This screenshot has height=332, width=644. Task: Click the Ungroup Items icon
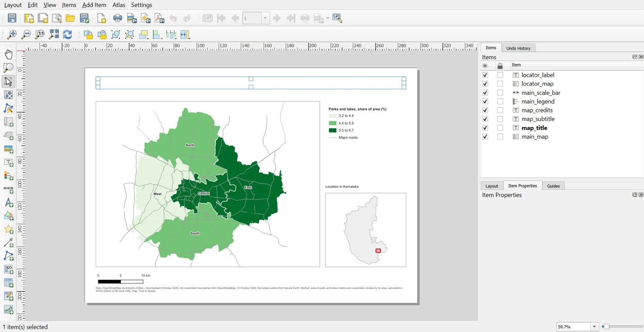click(x=130, y=35)
